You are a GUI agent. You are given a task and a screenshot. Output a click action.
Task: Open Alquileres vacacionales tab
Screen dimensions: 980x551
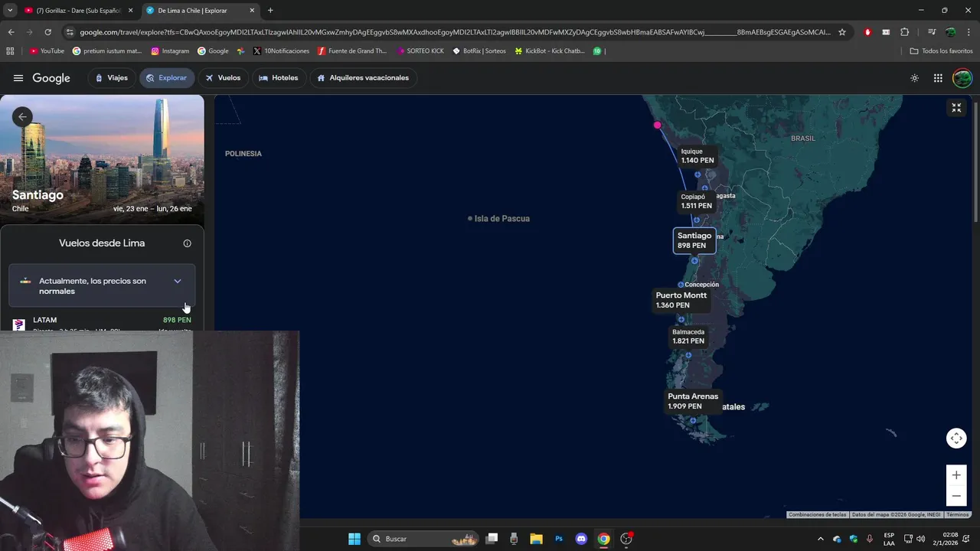coord(363,78)
